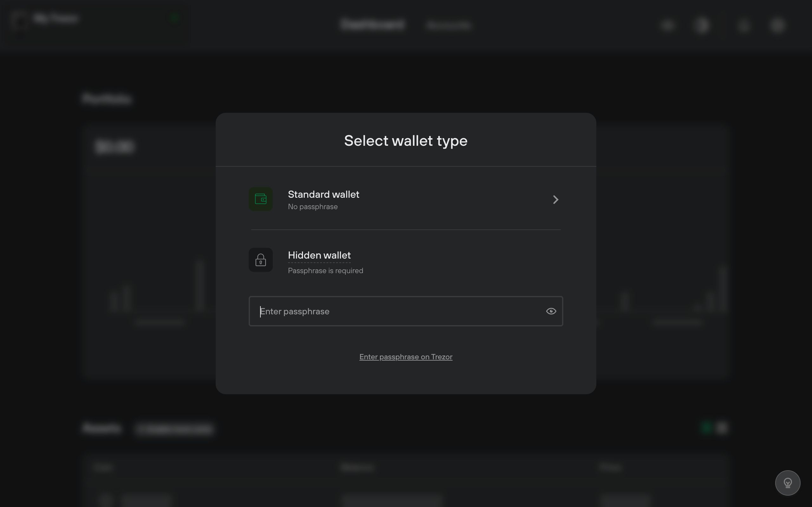
Task: Select the Hidden wallet underlined label
Action: tap(319, 255)
